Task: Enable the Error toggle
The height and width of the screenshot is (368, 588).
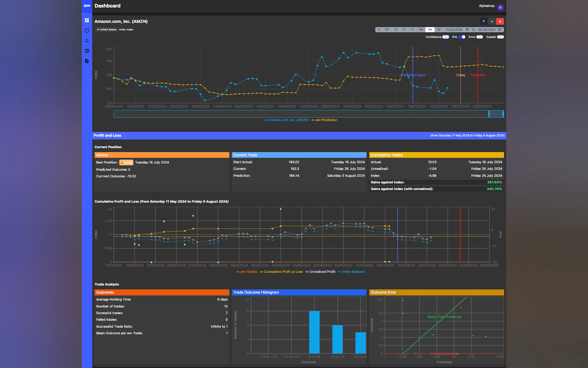Action: 479,37
